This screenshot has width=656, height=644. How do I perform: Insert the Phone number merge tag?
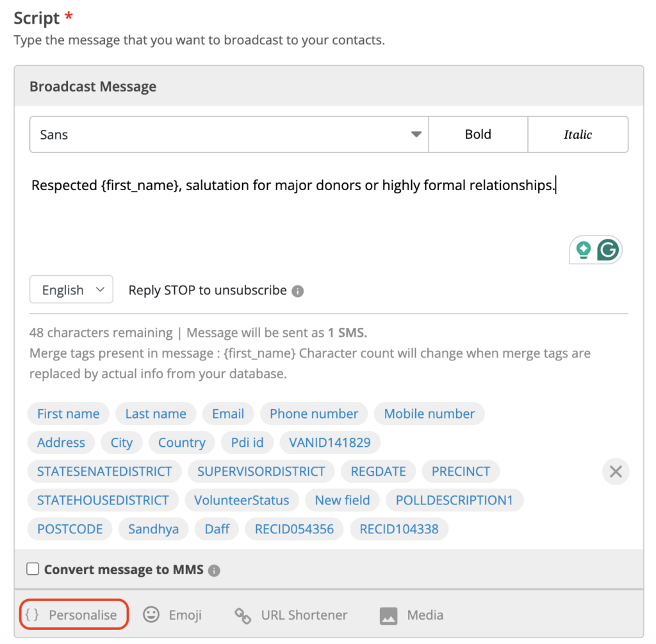click(314, 414)
